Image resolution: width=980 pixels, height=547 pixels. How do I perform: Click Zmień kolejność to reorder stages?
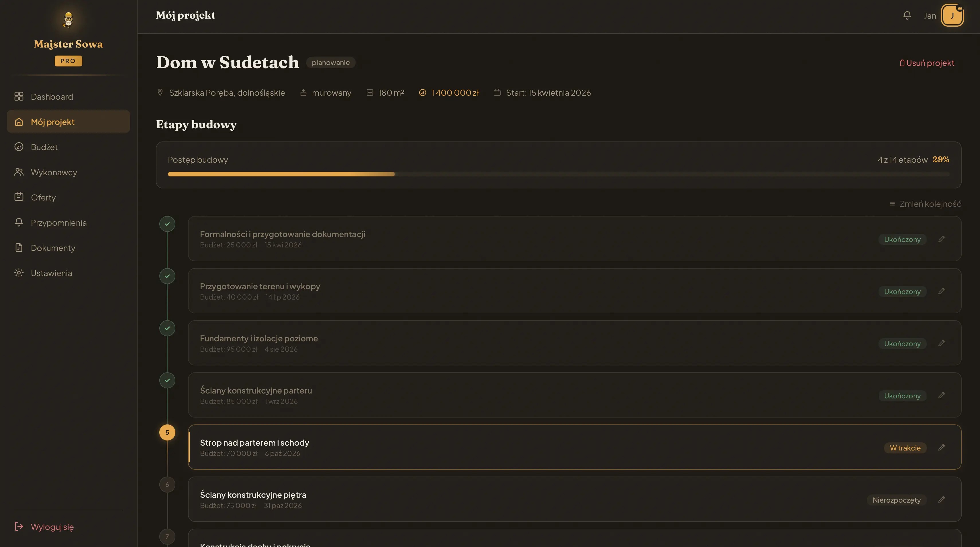[925, 204]
